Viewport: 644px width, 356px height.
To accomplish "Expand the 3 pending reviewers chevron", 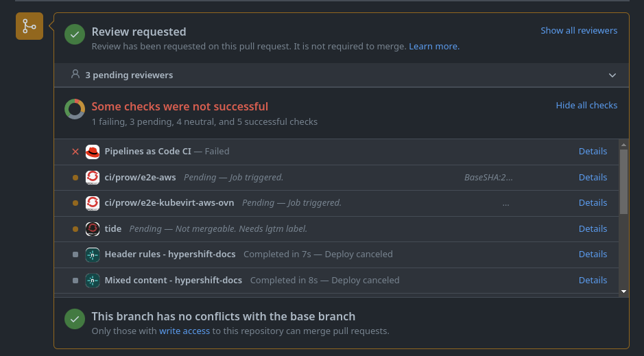I will pyautogui.click(x=612, y=75).
